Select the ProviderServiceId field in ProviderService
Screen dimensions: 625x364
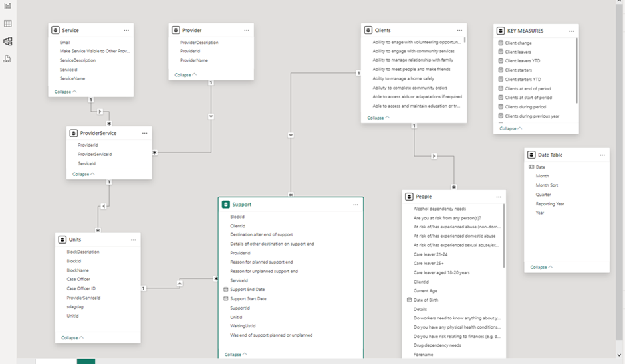tap(95, 155)
